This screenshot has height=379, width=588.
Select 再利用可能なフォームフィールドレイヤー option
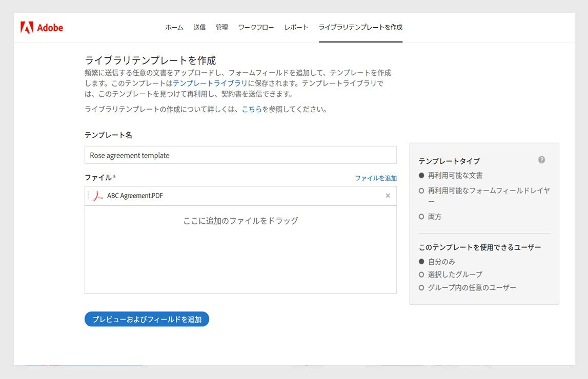(x=421, y=190)
